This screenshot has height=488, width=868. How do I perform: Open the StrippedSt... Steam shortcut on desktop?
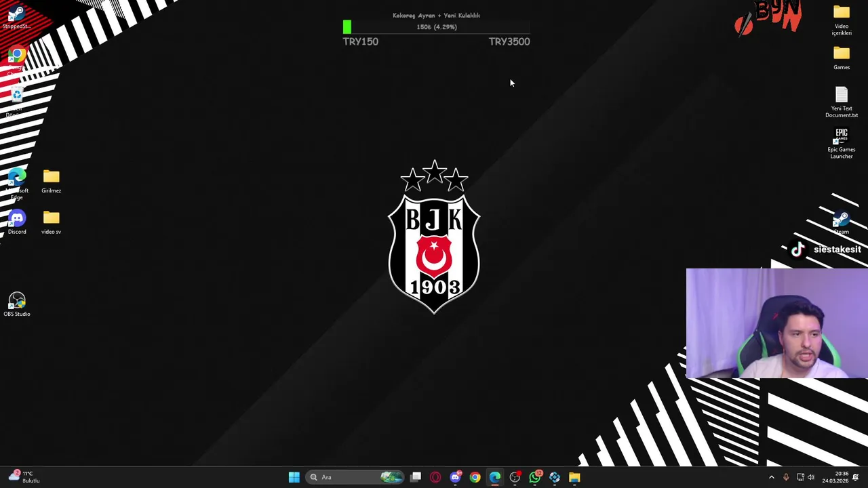16,16
